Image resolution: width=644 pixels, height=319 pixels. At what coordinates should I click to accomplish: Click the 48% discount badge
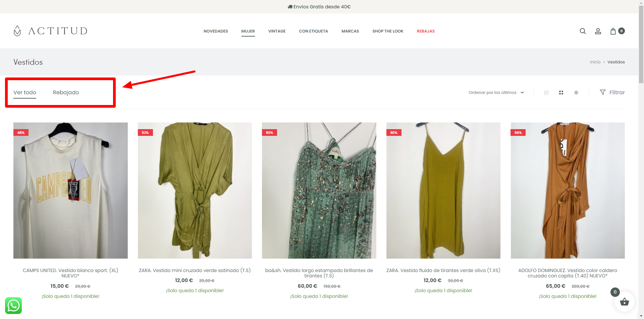point(21,132)
